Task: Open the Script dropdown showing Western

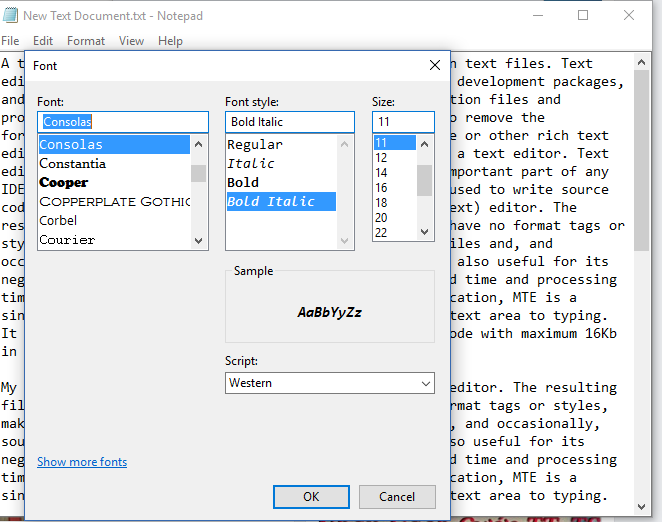Action: (329, 383)
